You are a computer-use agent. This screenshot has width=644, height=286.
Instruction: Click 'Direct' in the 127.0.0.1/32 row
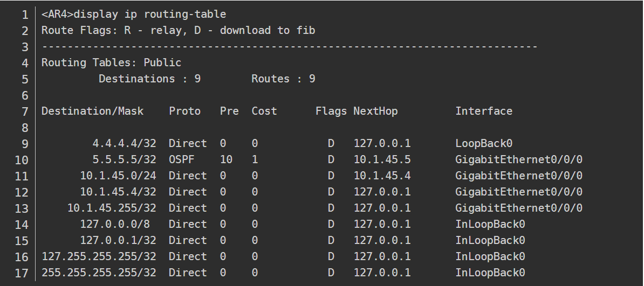188,240
